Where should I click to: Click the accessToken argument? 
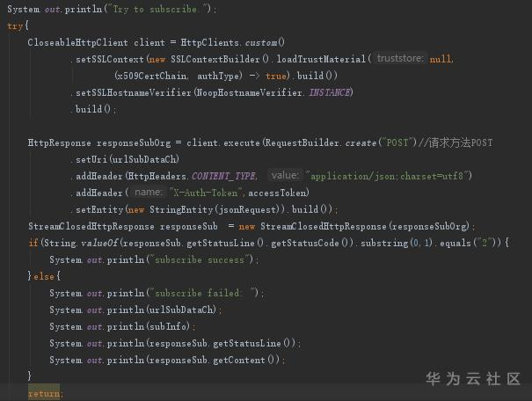coord(277,193)
